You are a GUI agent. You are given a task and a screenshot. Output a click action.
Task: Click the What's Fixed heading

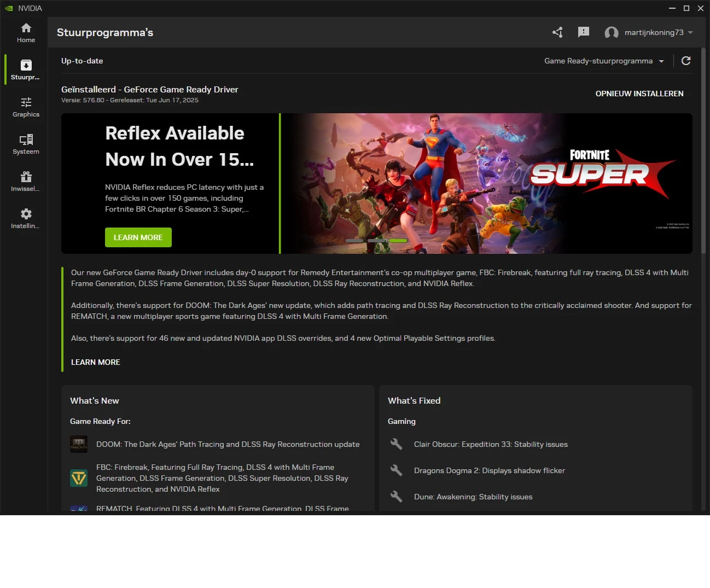[x=414, y=400]
